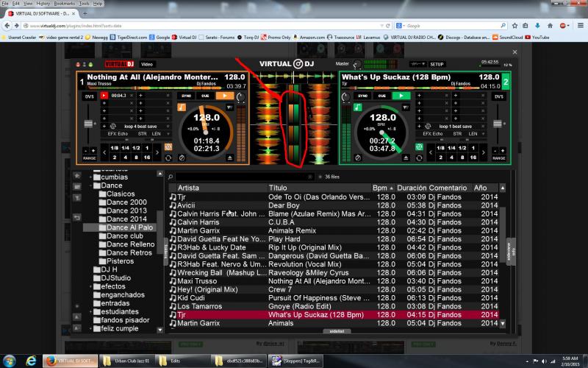Open the Tools menu in Firefox
Image resolution: width=588 pixels, height=368 pixels.
84,4
